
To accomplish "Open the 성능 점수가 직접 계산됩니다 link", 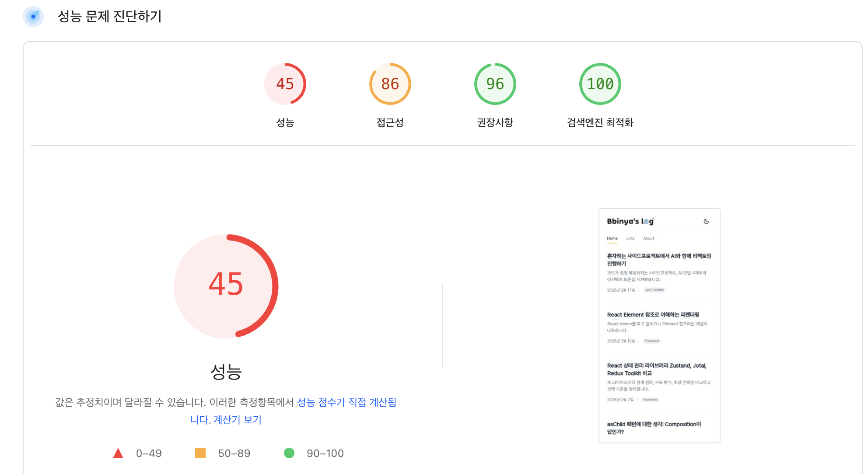I will point(347,402).
